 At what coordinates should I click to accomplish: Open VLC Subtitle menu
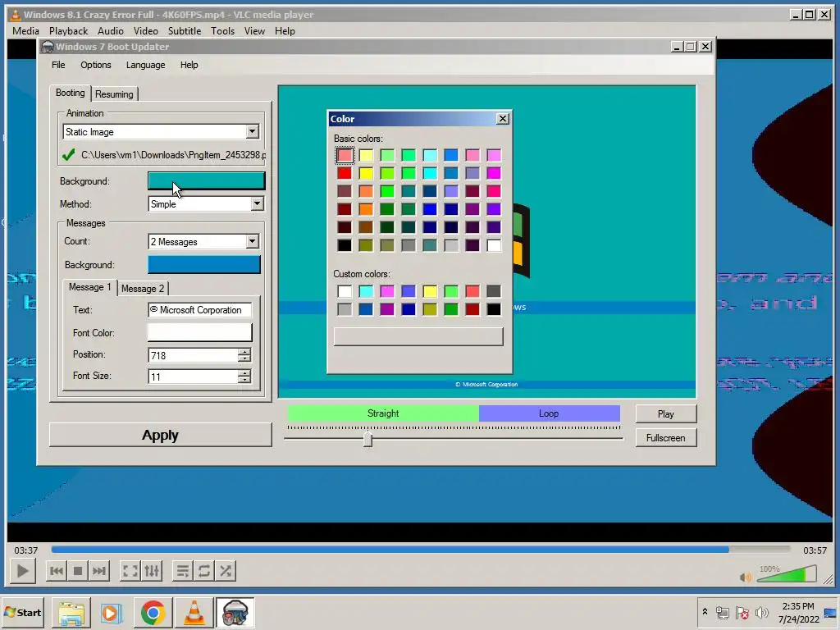pos(185,31)
